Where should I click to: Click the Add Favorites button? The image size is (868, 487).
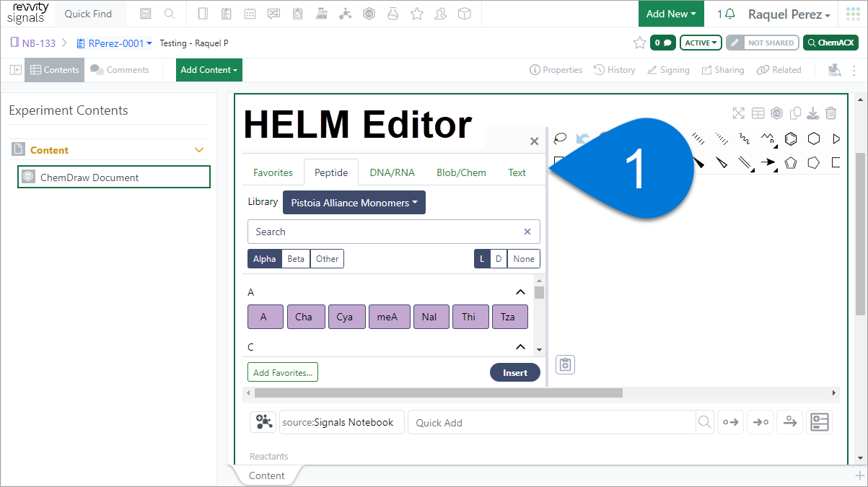(283, 372)
